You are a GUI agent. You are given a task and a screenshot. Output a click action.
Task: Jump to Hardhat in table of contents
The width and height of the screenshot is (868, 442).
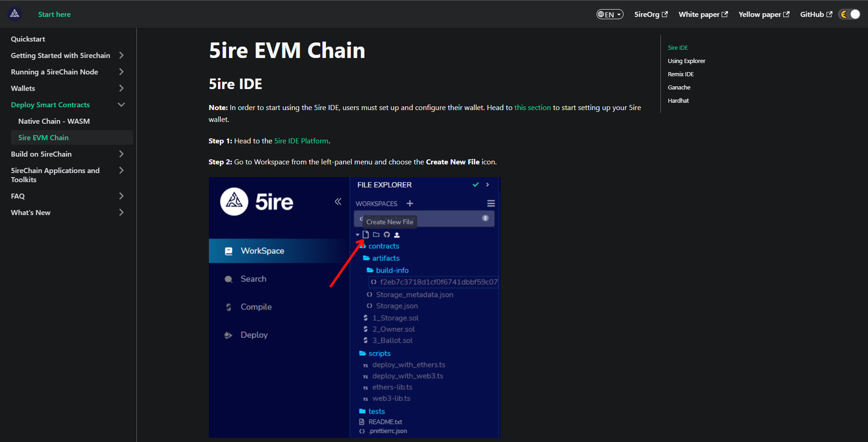(x=678, y=100)
